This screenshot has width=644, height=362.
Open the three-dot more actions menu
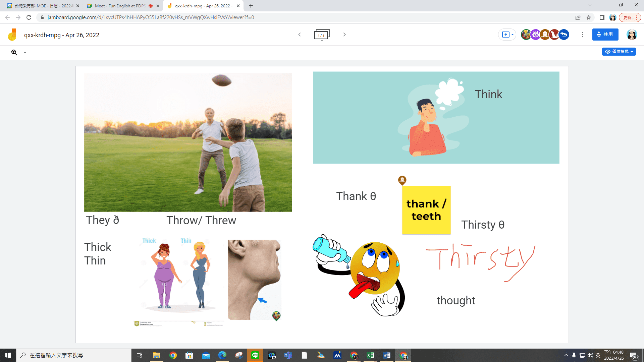[583, 35]
